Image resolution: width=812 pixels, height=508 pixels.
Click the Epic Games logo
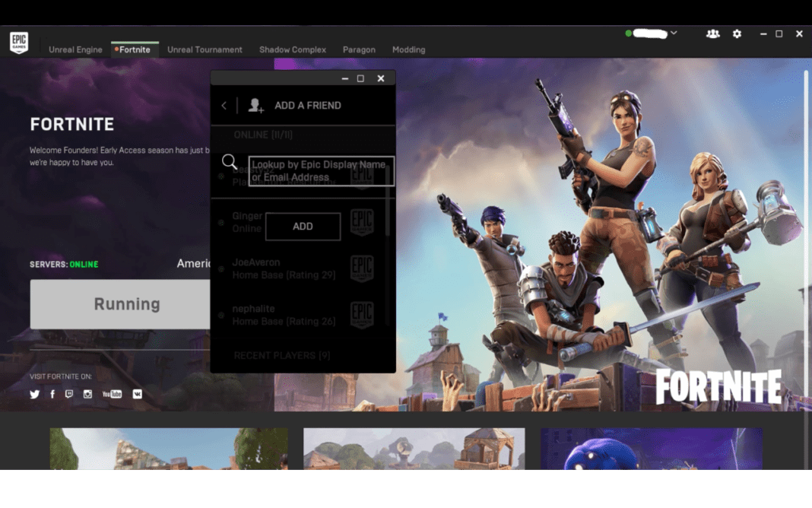point(18,42)
